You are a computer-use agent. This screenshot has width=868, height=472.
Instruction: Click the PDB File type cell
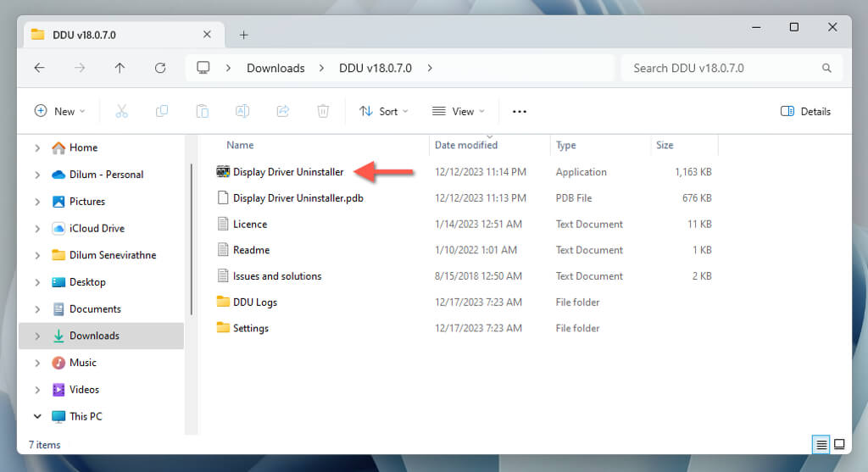(x=574, y=198)
